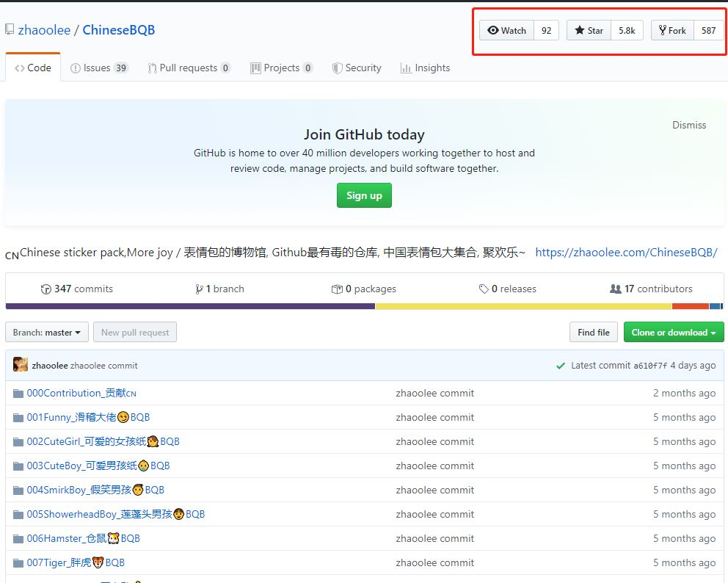
Task: Click the folder icon of 000Contribution row
Action: (x=18, y=394)
